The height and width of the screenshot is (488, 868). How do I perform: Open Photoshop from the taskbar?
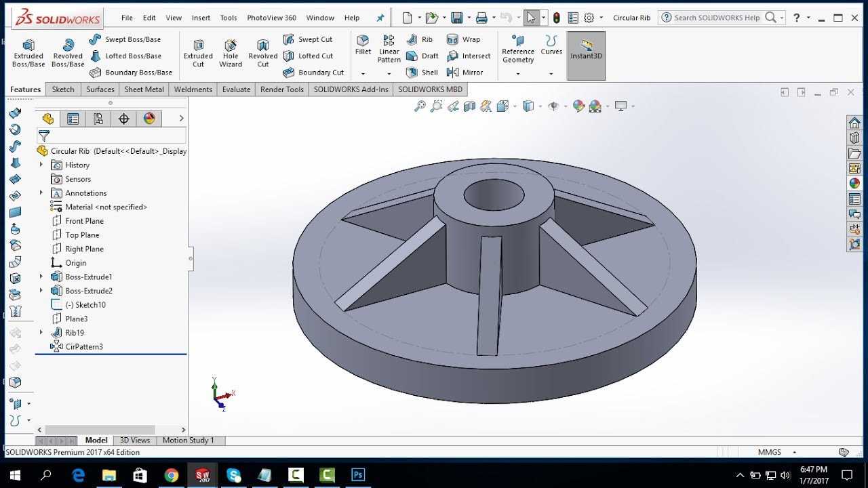click(358, 475)
